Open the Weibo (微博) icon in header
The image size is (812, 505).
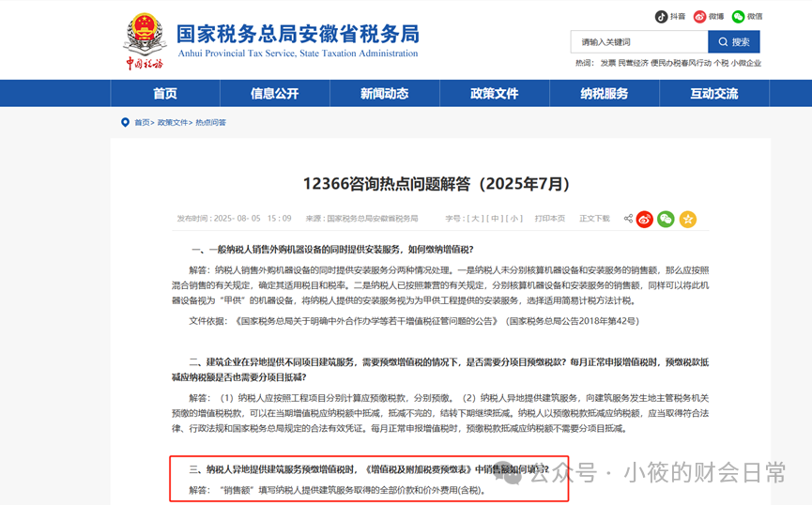pos(699,17)
